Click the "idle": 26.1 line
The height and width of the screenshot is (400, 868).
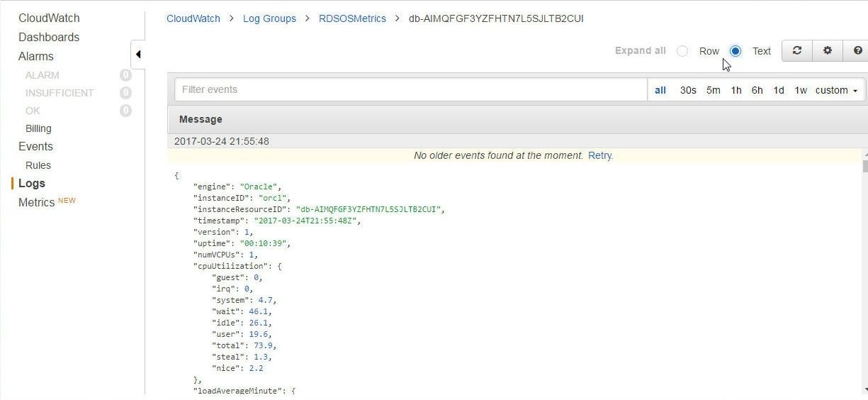coord(242,323)
